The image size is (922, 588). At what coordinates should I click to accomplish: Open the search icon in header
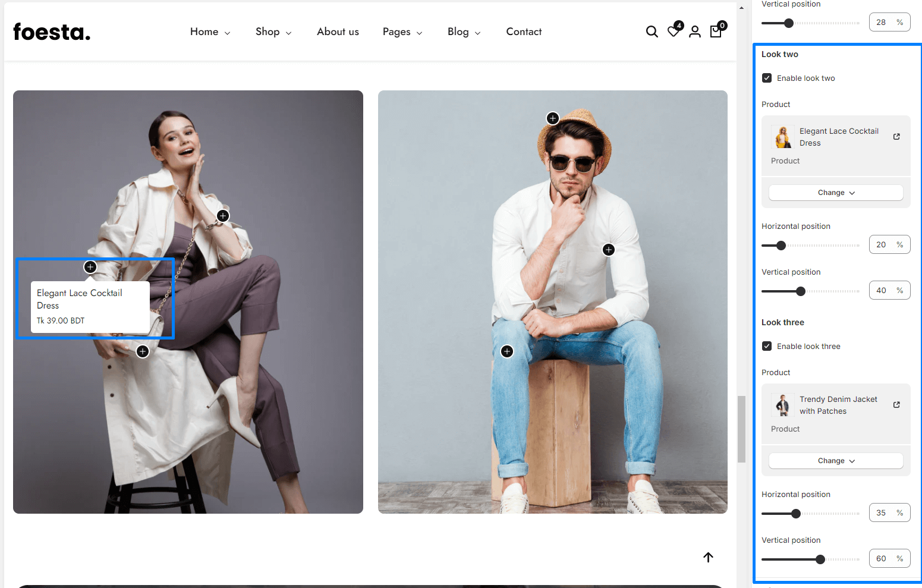[x=652, y=32]
